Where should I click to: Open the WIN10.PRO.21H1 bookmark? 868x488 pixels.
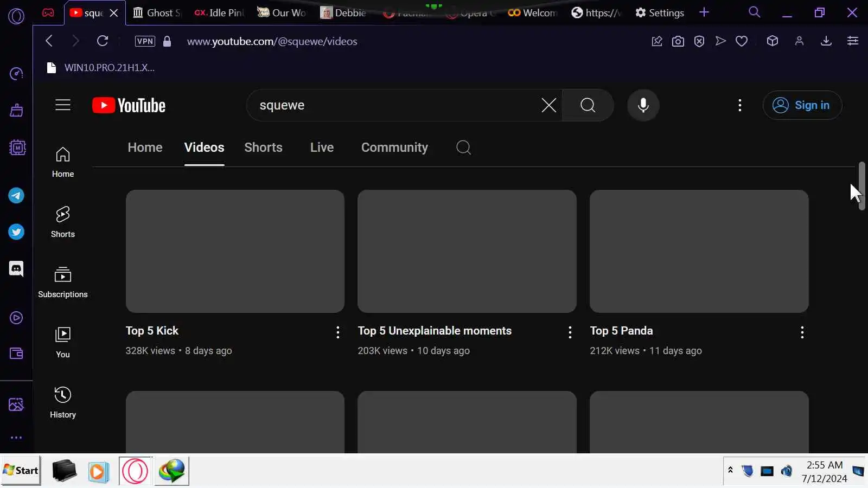pyautogui.click(x=101, y=68)
